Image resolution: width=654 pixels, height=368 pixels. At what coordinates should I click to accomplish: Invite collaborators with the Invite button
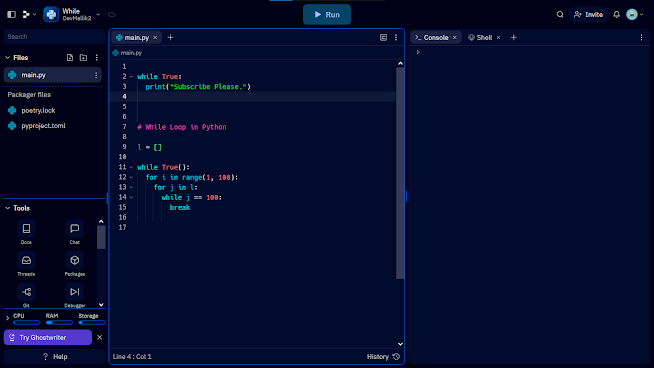click(588, 15)
